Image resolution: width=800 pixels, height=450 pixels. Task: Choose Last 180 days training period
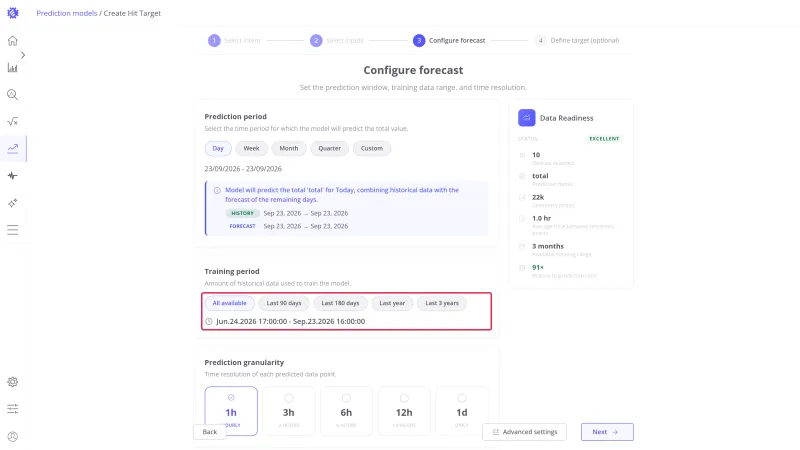(340, 303)
